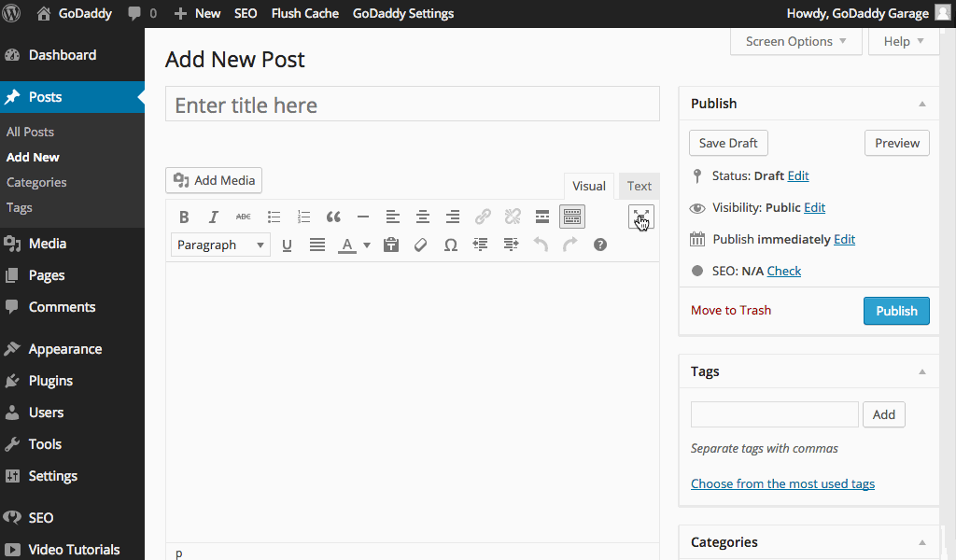Toggle paste as text mode

[391, 245]
